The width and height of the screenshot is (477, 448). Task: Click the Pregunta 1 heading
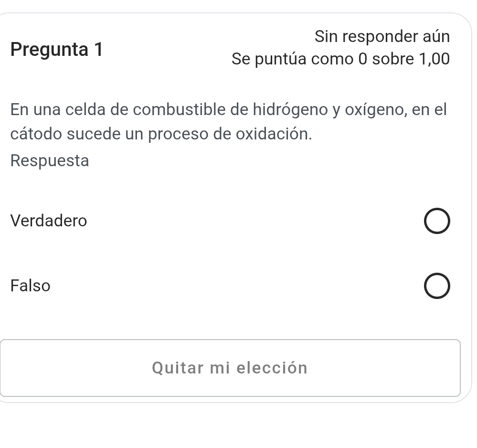56,49
